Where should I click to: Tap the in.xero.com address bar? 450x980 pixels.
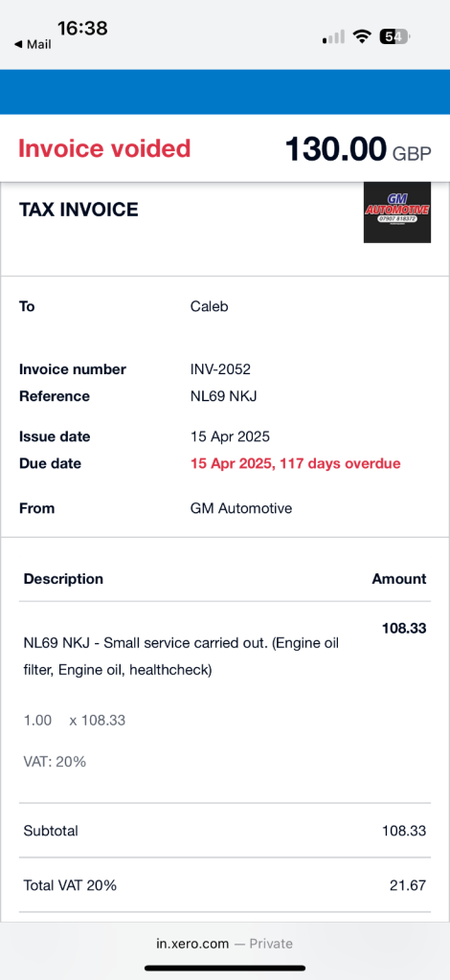224,944
